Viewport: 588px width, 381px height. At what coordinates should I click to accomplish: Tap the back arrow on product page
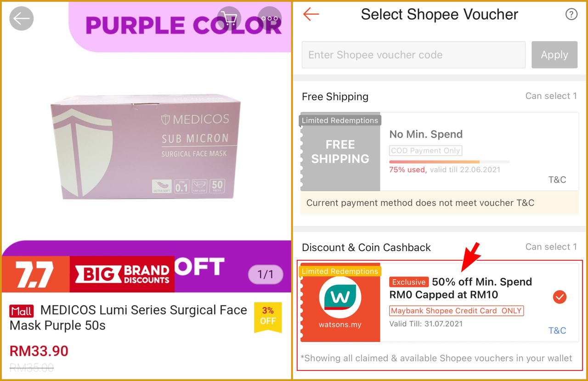coord(22,19)
